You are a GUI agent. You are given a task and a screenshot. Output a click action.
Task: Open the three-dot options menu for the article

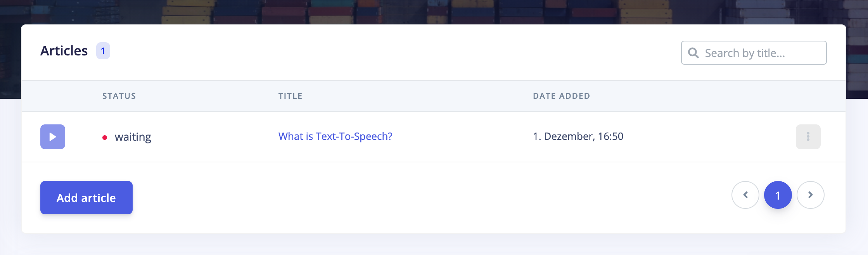[808, 137]
